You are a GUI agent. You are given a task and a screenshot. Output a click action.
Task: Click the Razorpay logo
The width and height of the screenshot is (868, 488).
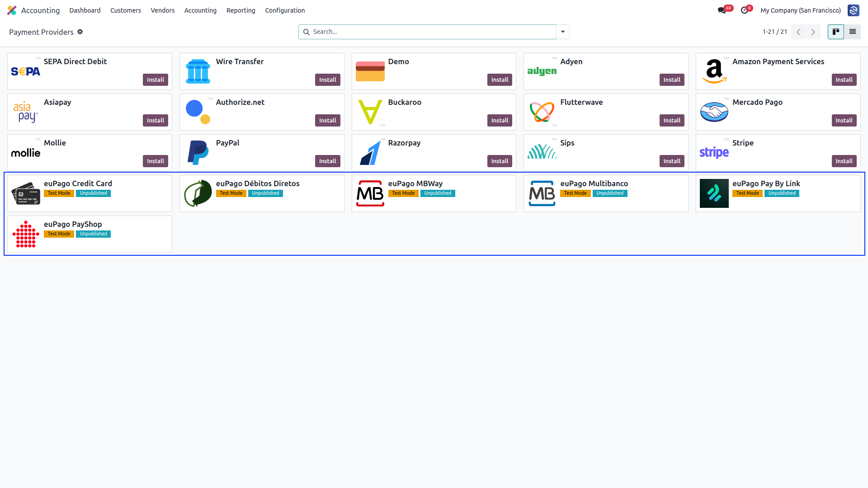370,153
